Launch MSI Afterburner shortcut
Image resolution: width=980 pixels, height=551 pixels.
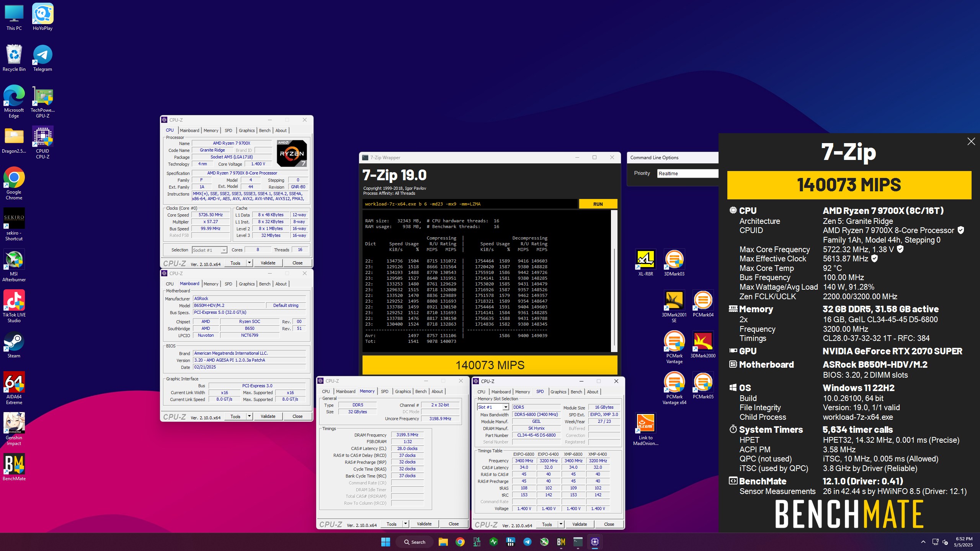point(14,266)
